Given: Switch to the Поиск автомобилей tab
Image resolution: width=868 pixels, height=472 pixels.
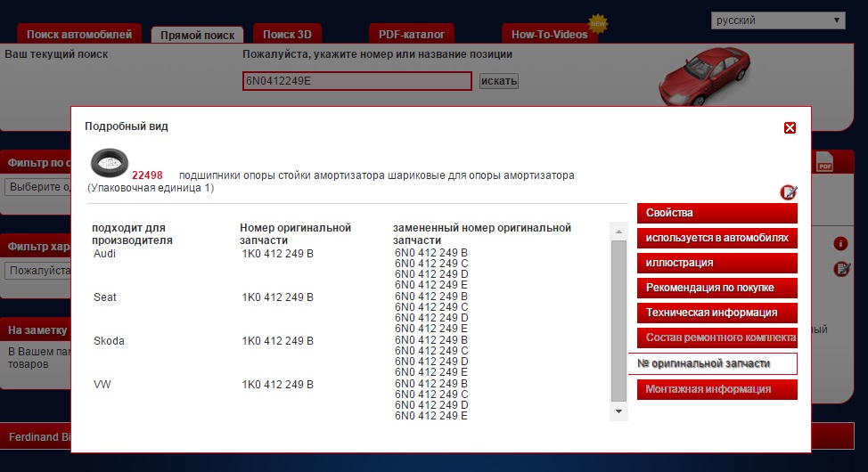Looking at the screenshot, I should [79, 35].
